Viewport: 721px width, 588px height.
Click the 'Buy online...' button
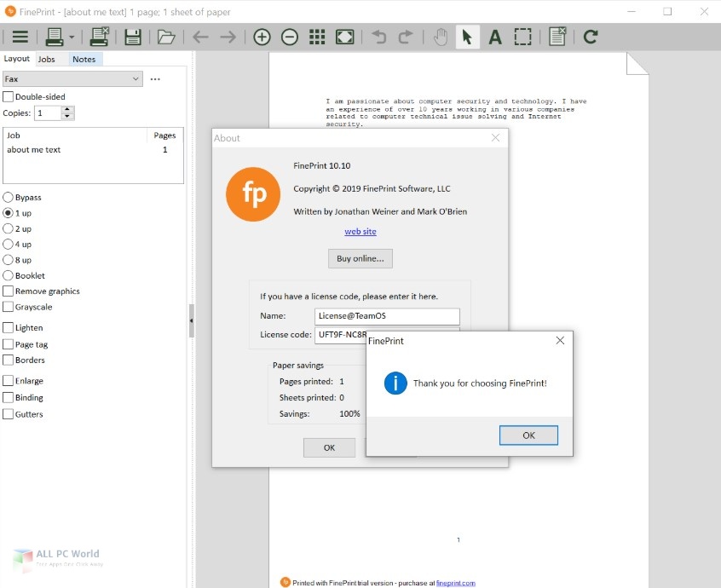point(360,258)
